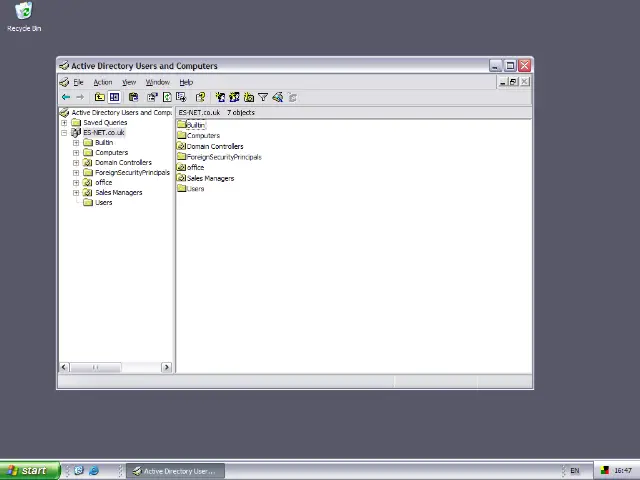Select ForeignSecurityPrincipals in the left tree
The width and height of the screenshot is (640, 480).
(x=132, y=173)
